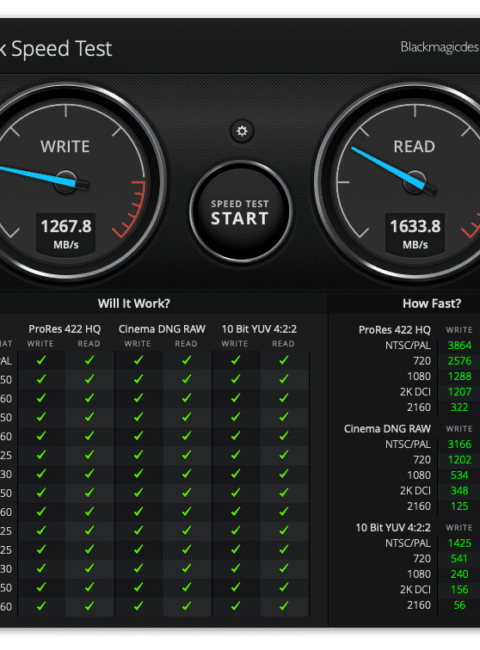Click the Cinema DNG 1080 value 534

coord(459,475)
